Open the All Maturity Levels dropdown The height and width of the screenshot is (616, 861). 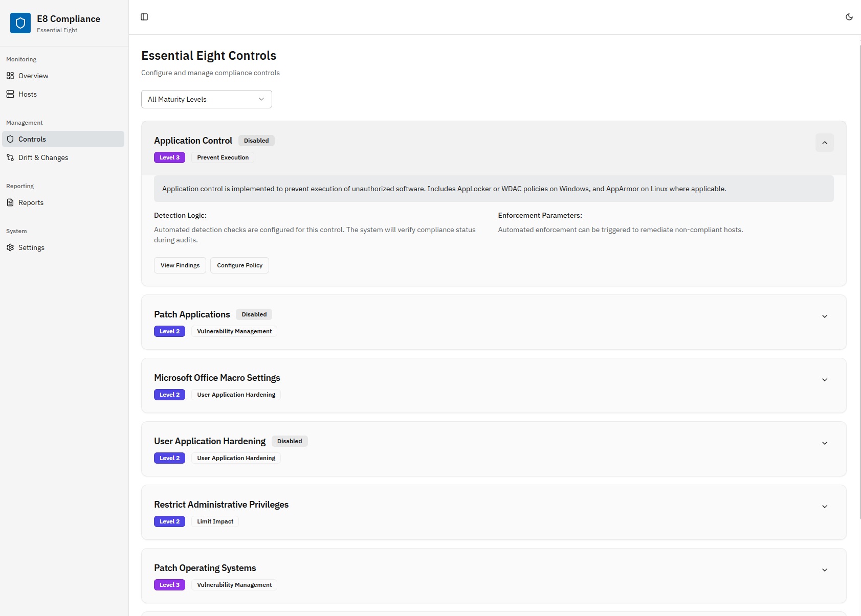[206, 99]
